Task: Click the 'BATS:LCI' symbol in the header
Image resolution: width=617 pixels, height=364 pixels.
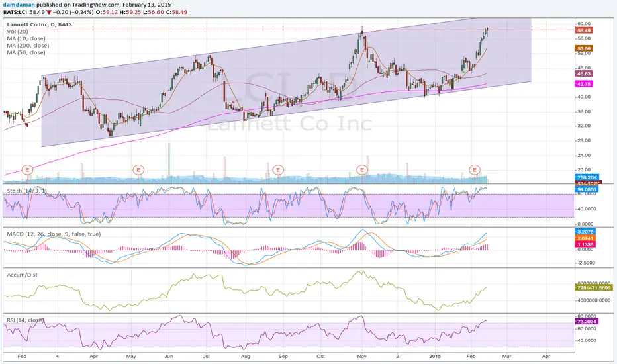Action: click(15, 12)
